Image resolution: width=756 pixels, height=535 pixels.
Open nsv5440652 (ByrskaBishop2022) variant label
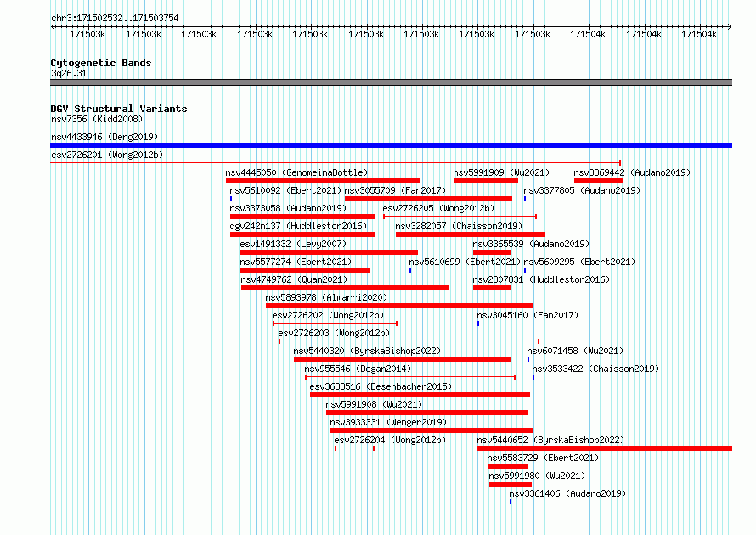[550, 440]
